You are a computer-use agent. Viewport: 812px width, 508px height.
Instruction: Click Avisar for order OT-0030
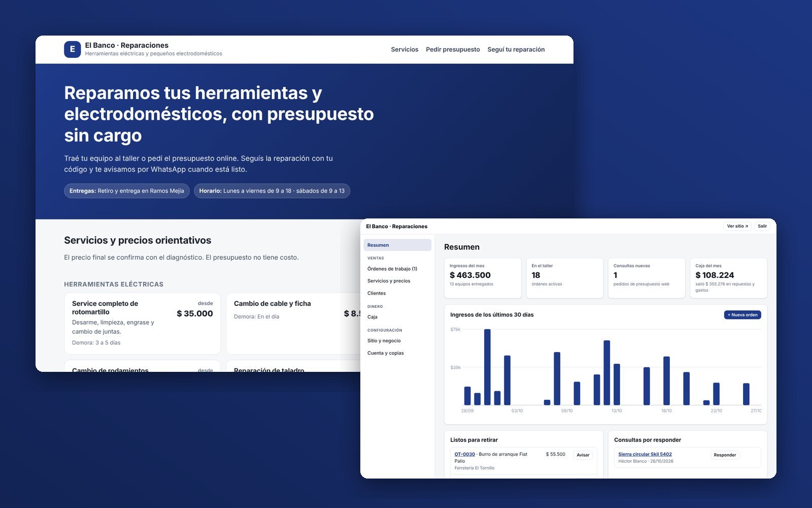pos(583,455)
